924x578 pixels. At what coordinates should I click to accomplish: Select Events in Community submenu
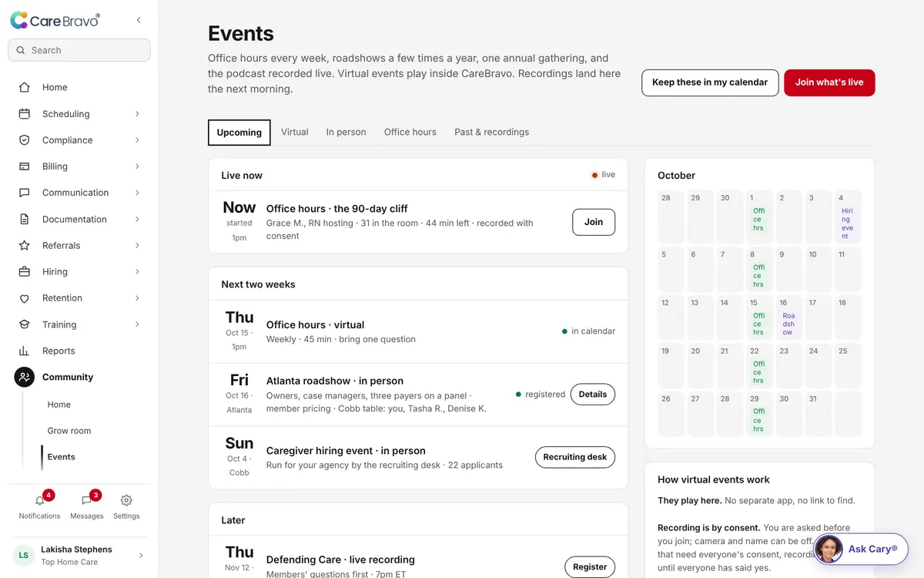(x=61, y=456)
